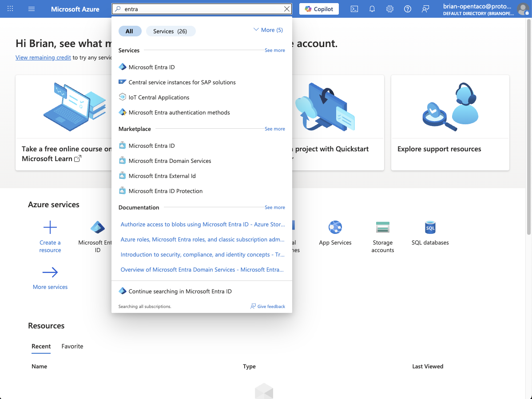Click marketplace bag icon beside Entra ID Protection
The width and height of the screenshot is (532, 399).
[x=123, y=191]
